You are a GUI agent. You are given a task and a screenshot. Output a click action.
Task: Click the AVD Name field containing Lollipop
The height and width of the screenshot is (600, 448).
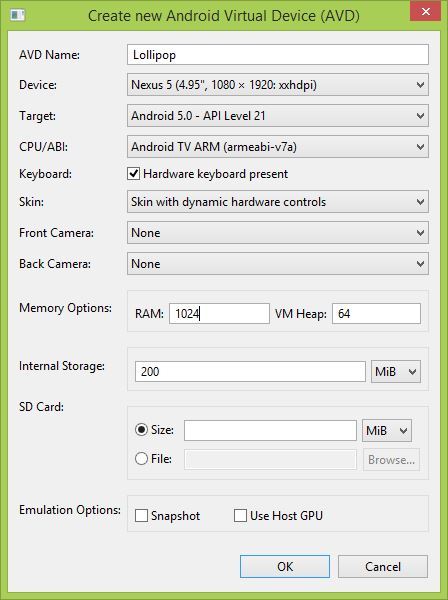pos(278,55)
